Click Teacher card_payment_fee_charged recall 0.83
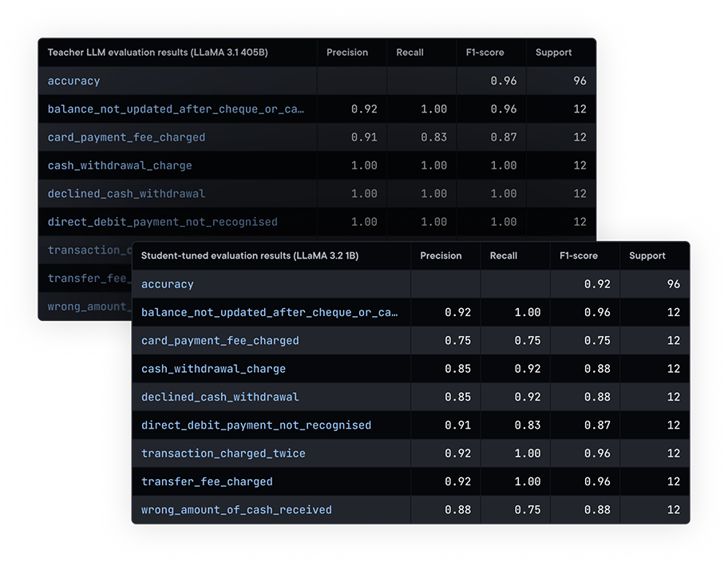This screenshot has height=562, width=728. pos(433,137)
